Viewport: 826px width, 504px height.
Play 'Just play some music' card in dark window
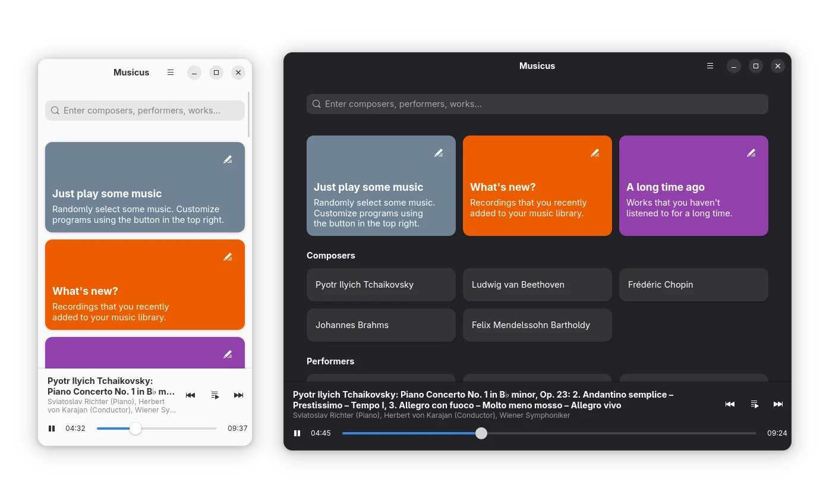coord(381,186)
